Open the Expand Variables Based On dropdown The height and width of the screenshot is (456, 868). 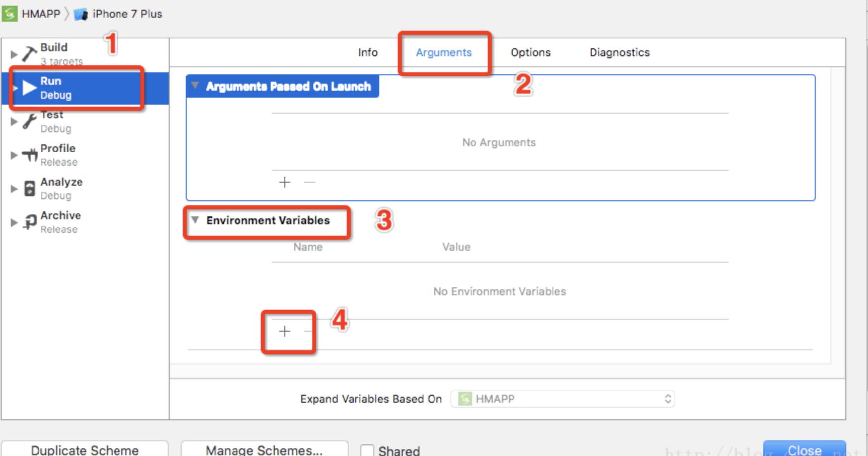tap(562, 399)
